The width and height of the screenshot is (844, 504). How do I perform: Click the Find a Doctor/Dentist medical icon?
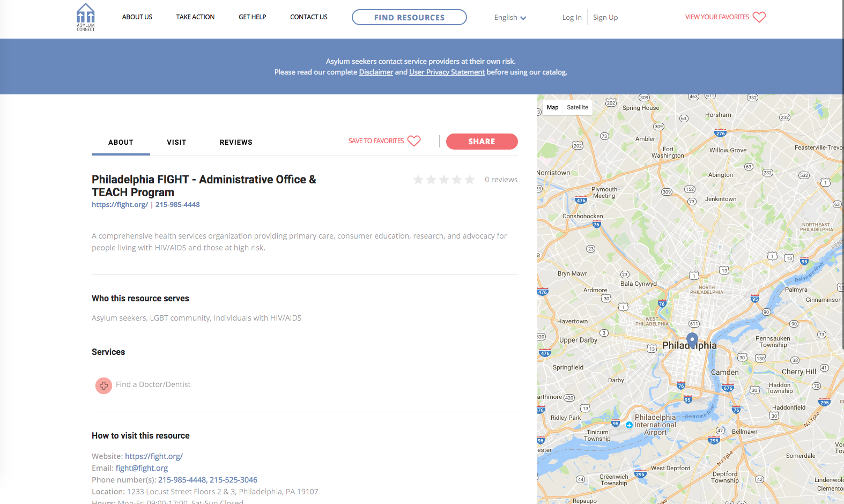(103, 386)
